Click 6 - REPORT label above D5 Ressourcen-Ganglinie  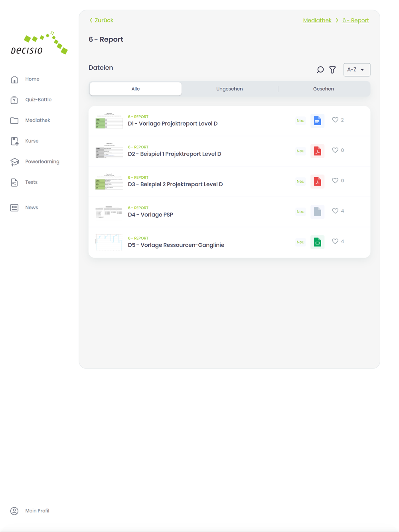click(x=138, y=238)
